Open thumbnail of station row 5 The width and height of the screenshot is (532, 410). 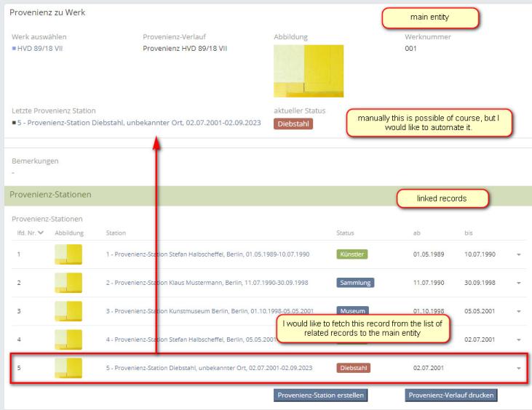click(x=68, y=368)
